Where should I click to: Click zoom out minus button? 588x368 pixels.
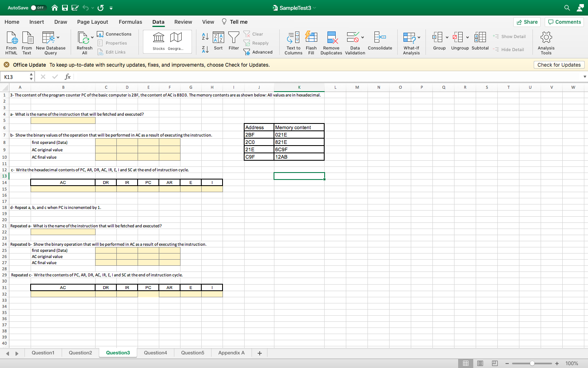point(507,363)
